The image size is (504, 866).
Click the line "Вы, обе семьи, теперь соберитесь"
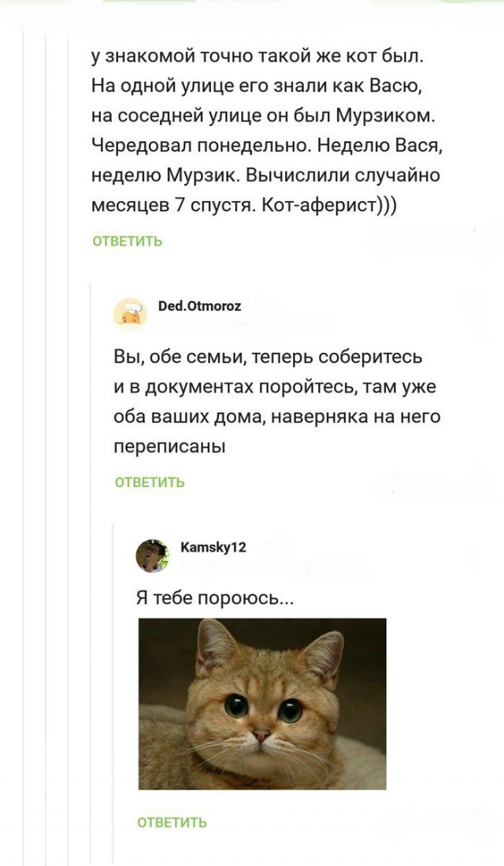(x=269, y=357)
